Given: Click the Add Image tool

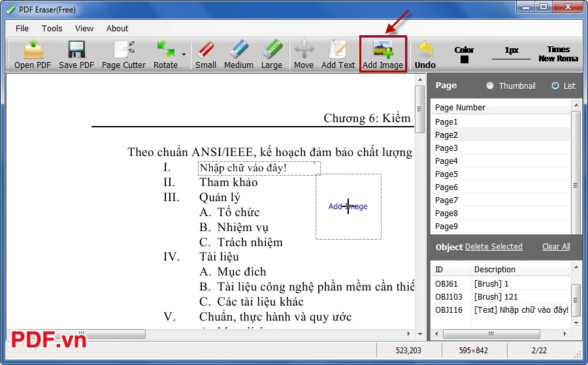Looking at the screenshot, I should click(x=383, y=54).
